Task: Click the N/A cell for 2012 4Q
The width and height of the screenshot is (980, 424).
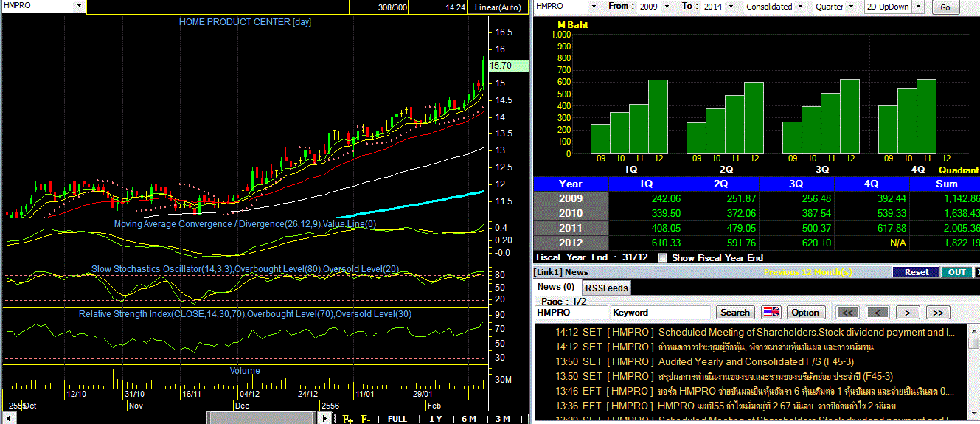Action: click(x=872, y=243)
